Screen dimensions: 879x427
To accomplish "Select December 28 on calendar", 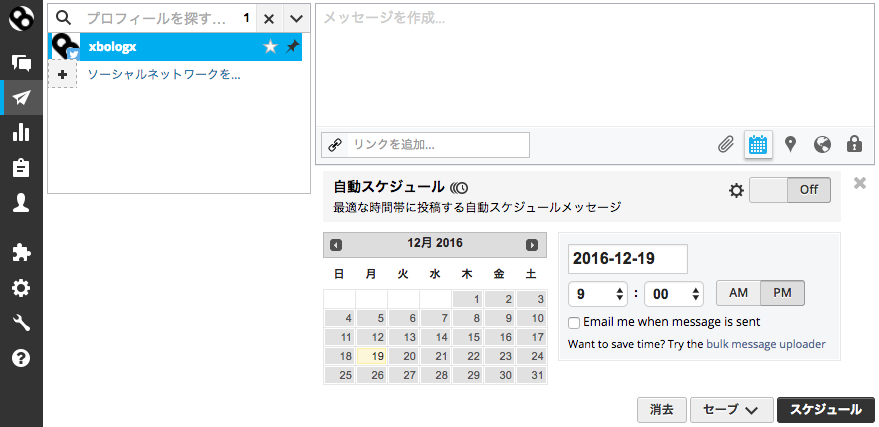I will (x=436, y=375).
